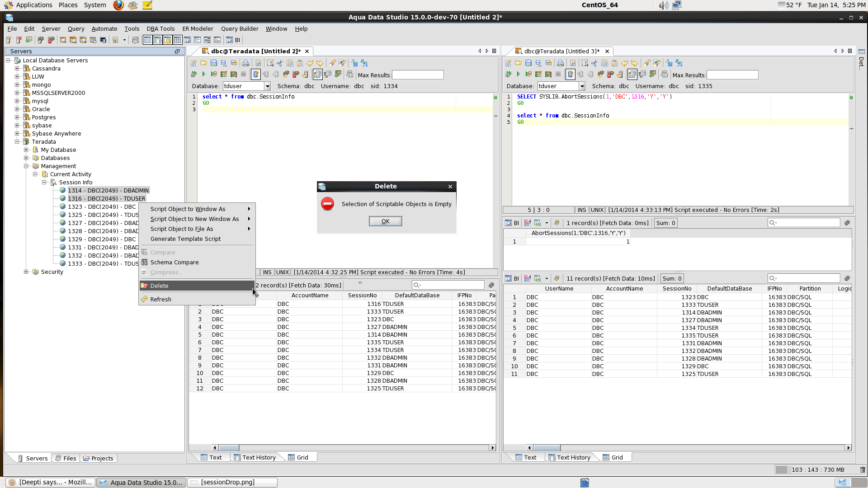Click the trash garbage-collect icon in status bar

pos(862,469)
